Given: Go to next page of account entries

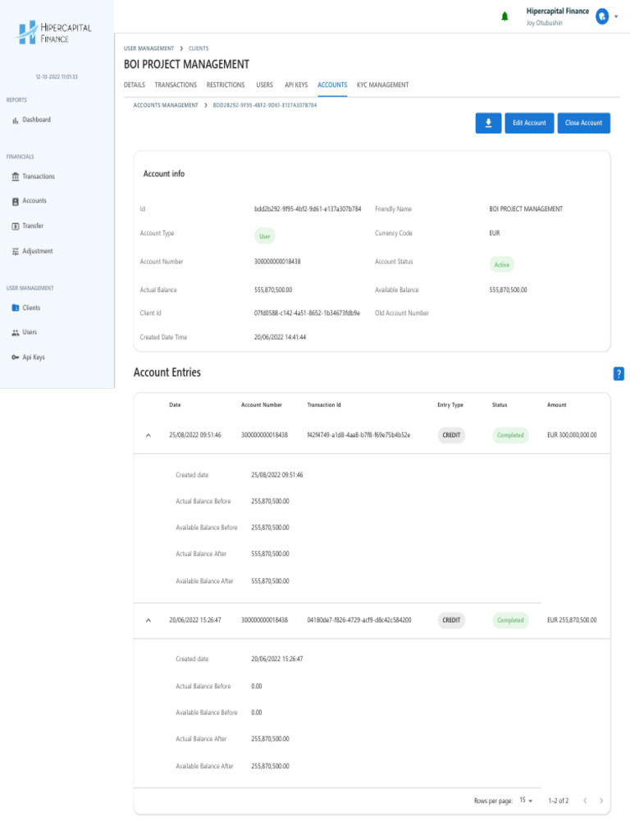Looking at the screenshot, I should pyautogui.click(x=601, y=801).
